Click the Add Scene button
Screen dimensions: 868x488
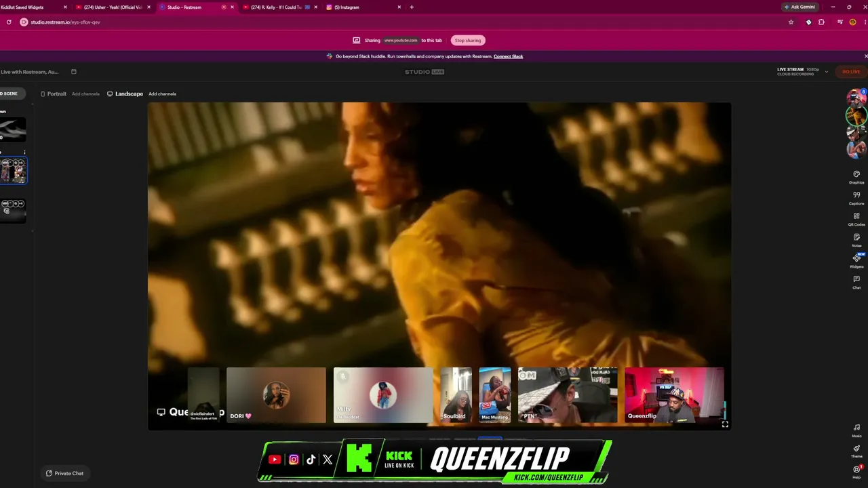click(12, 94)
